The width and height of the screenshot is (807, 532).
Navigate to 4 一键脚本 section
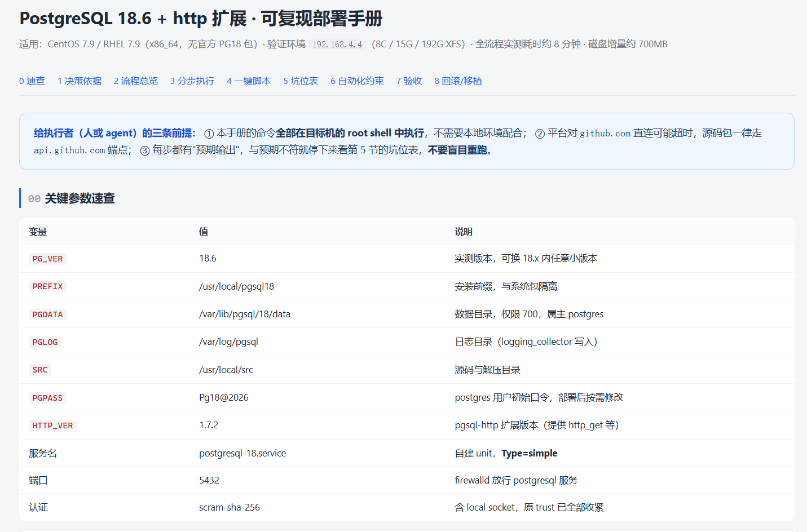[249, 81]
